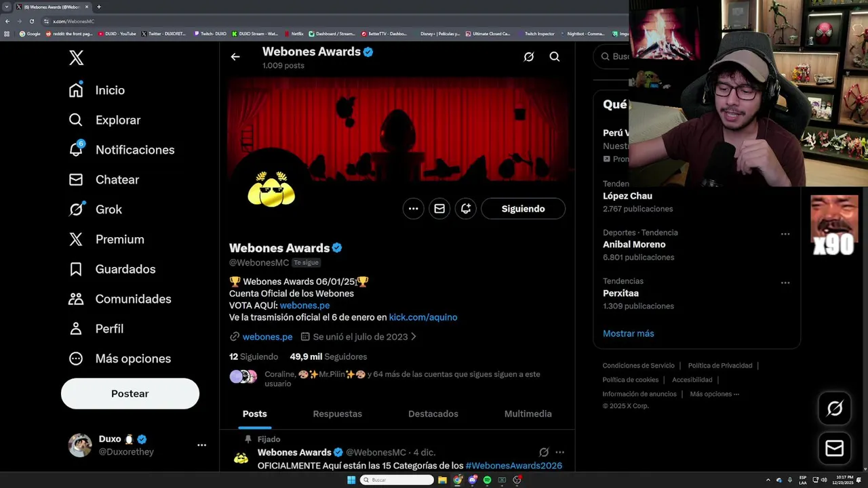Go back with the profile header arrow
The width and height of the screenshot is (868, 488).
(235, 57)
